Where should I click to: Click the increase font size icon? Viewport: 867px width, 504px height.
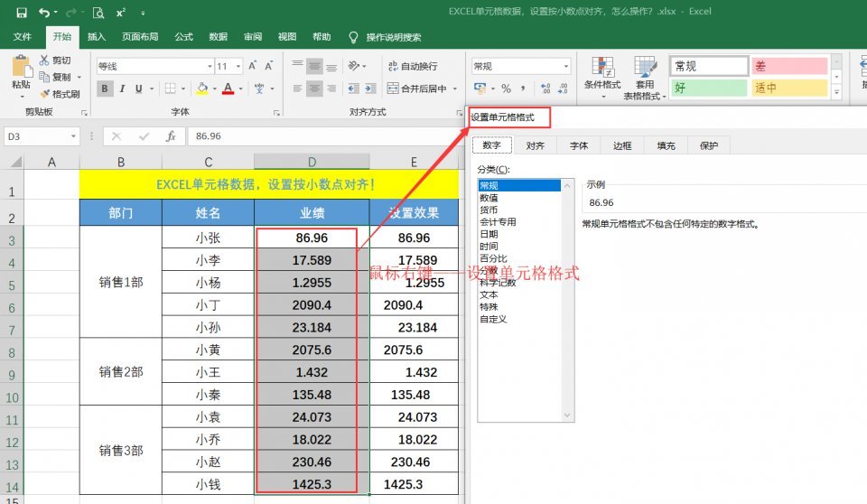[253, 66]
